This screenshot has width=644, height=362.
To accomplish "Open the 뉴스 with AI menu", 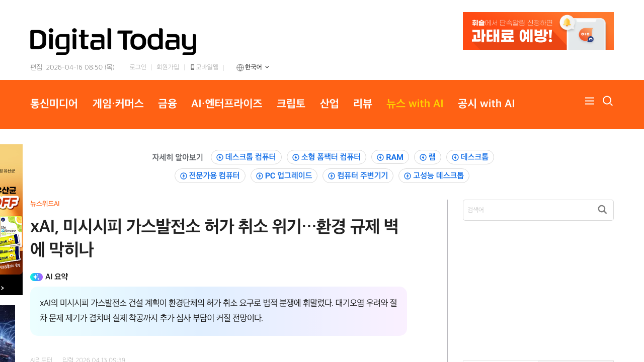I will coord(415,104).
